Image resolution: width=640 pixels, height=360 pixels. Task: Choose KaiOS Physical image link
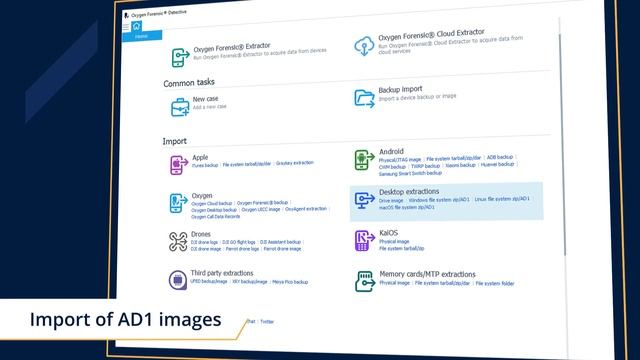394,242
